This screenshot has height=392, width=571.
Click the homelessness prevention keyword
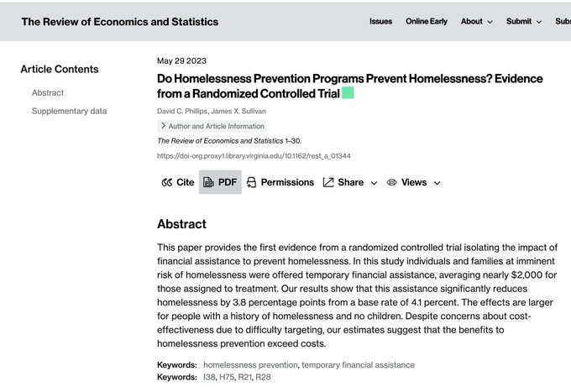coord(250,364)
